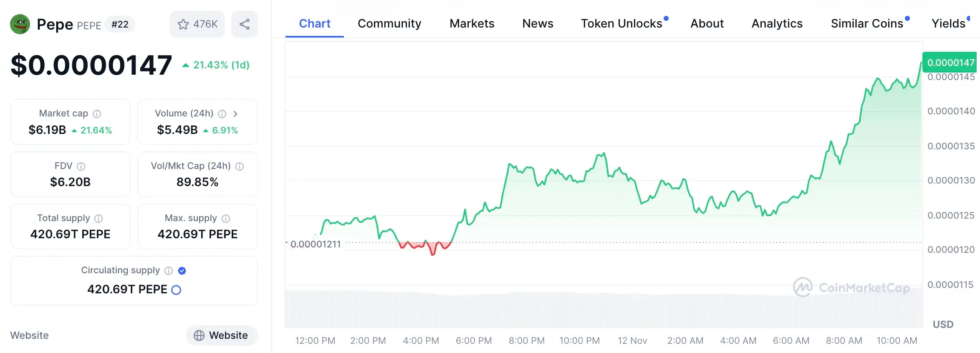Click the Pepe frog coin logo
The height and width of the screenshot is (353, 980).
20,24
